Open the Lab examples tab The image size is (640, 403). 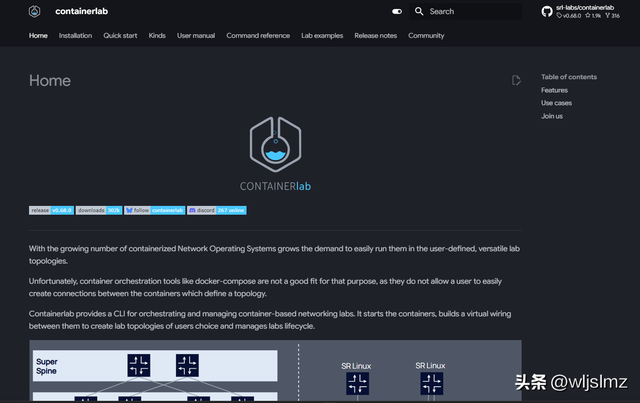click(322, 36)
